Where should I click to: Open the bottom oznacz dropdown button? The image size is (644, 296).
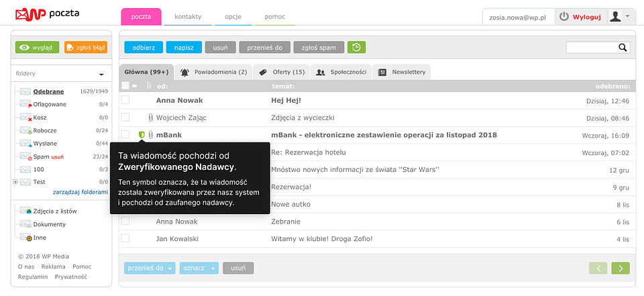pyautogui.click(x=199, y=268)
